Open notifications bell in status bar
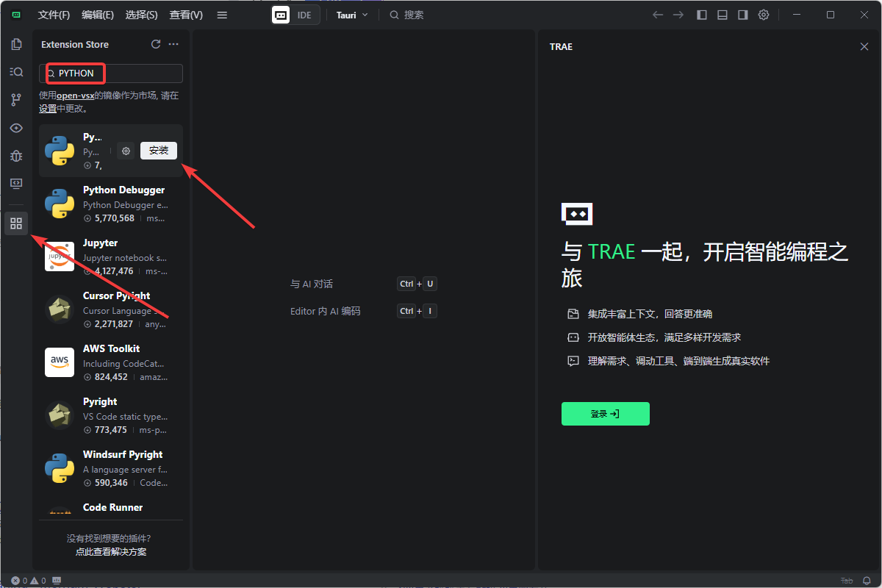 click(867, 581)
